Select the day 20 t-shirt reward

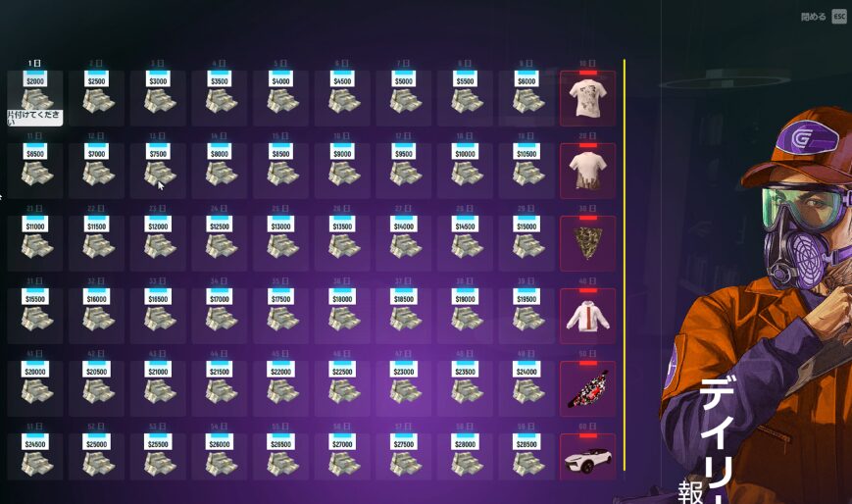587,170
